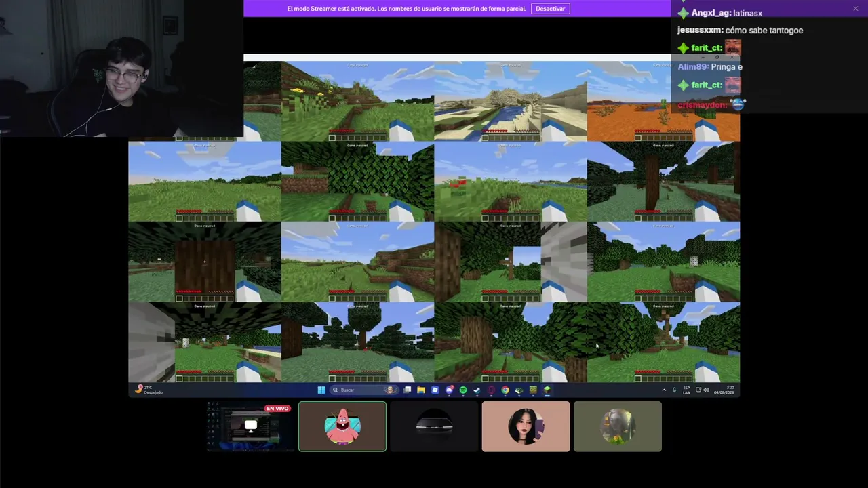The height and width of the screenshot is (488, 868).
Task: Open File Explorer from the taskbar
Action: pyautogui.click(x=421, y=390)
